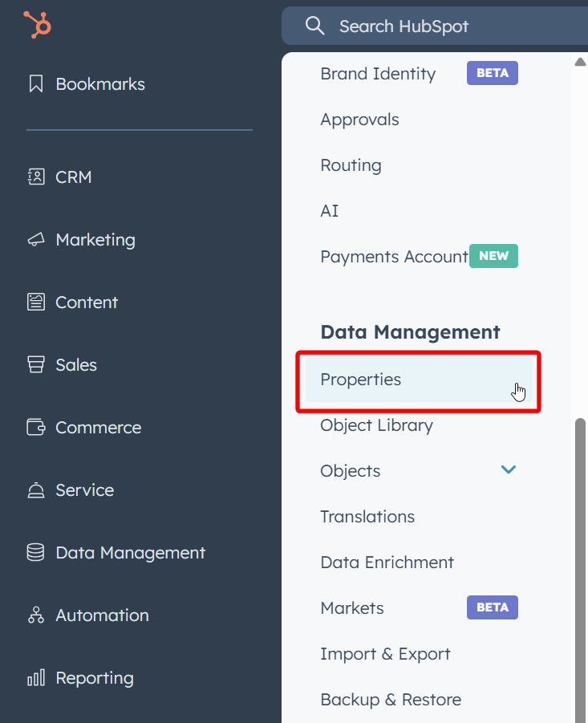Click the Sales storefront icon
588x723 pixels.
pos(36,365)
